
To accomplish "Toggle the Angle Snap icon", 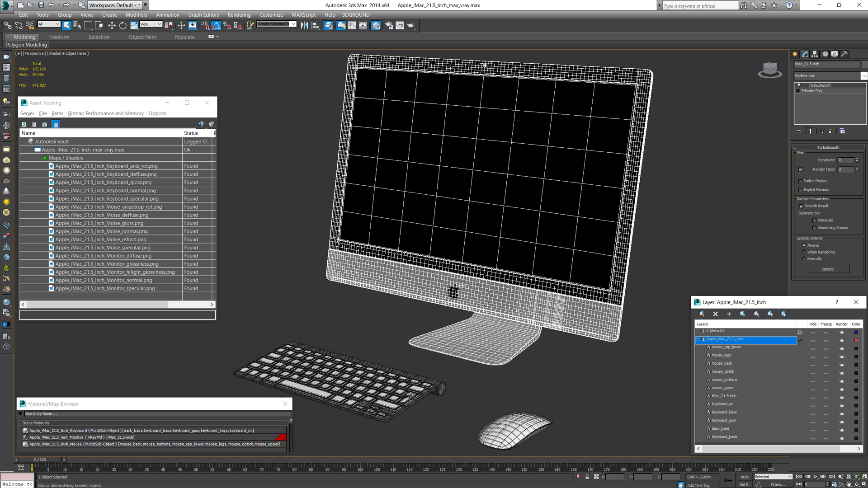I will coord(216,26).
